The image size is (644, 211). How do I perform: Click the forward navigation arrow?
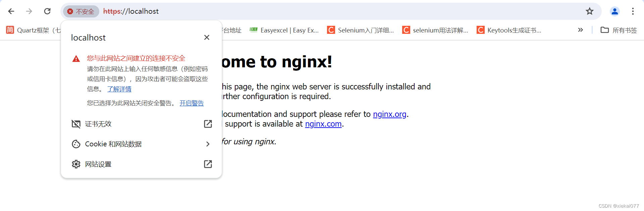pos(29,11)
